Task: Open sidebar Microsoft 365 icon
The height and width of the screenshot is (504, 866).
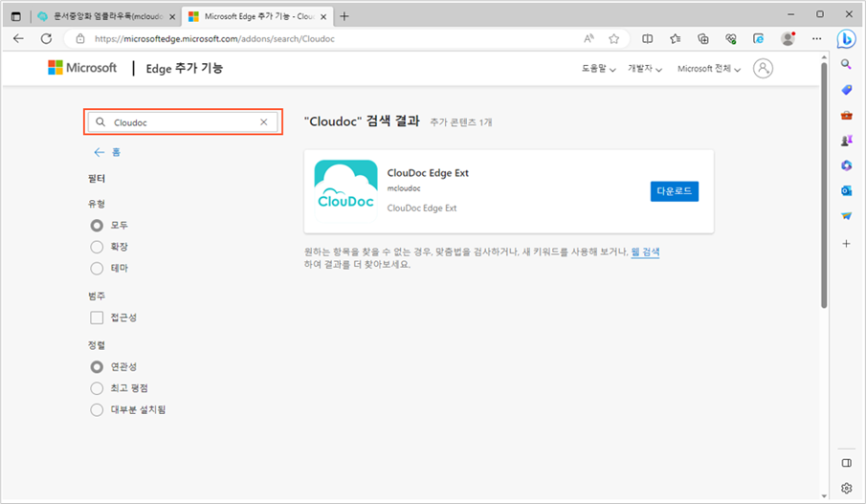Action: (846, 165)
